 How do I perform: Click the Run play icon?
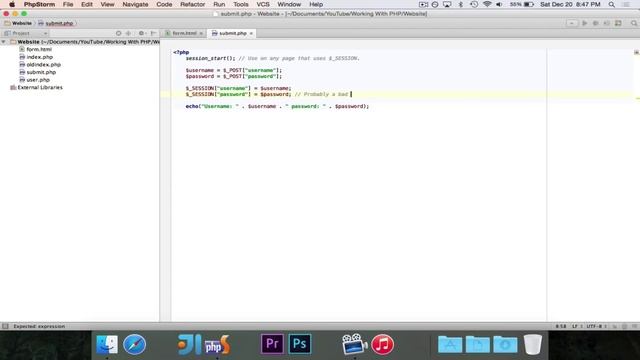point(584,23)
